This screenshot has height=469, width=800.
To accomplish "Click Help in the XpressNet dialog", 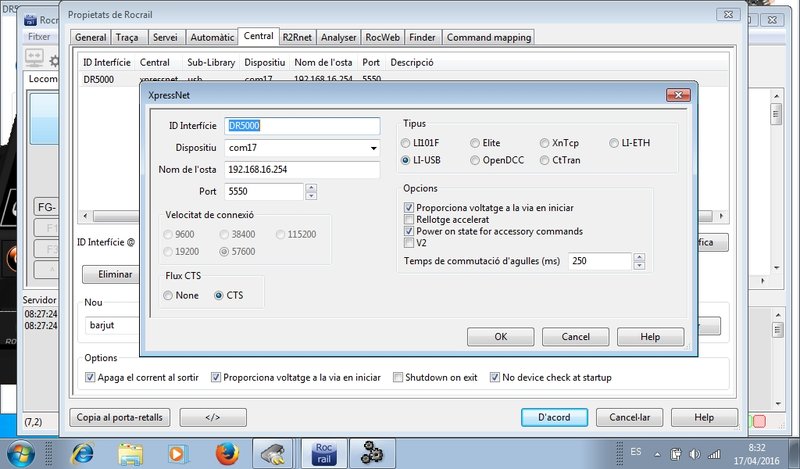I will pos(651,337).
